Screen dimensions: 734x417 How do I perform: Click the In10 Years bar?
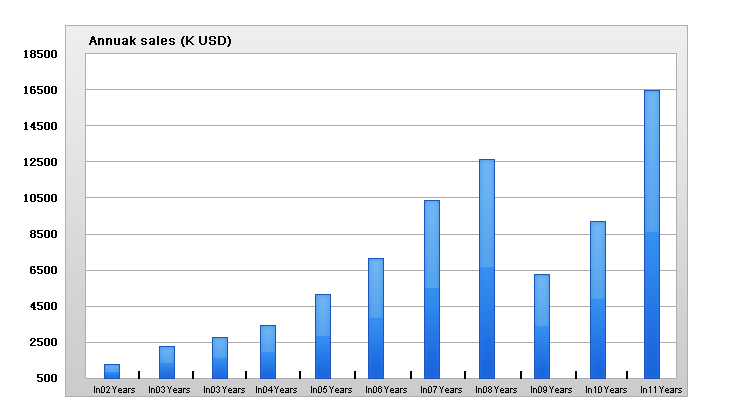[597, 299]
